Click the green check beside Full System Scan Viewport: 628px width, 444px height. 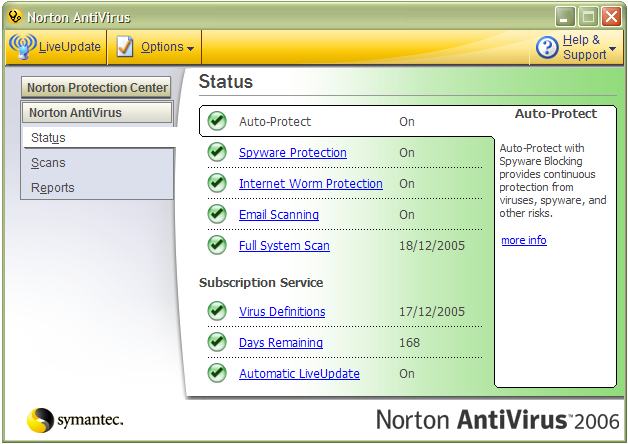(217, 245)
